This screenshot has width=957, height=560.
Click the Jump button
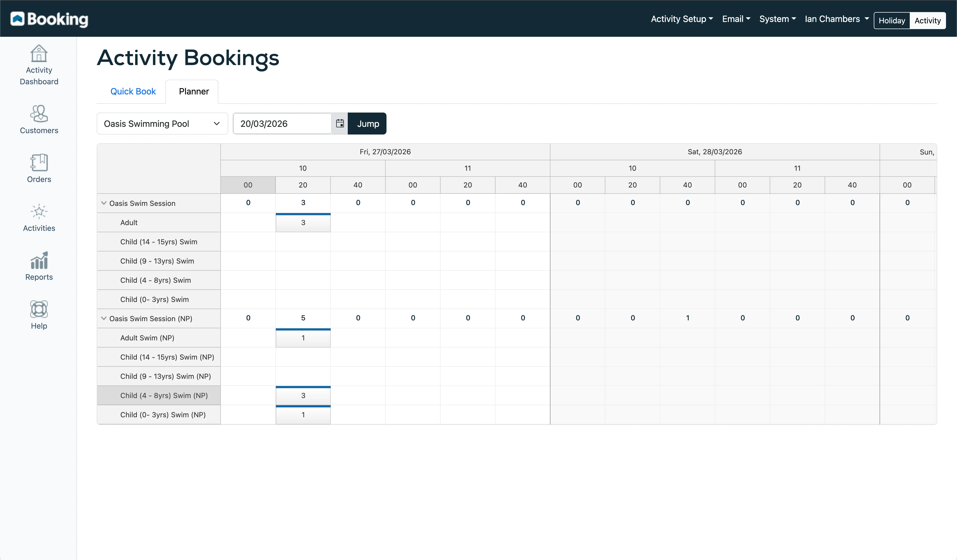tap(367, 124)
